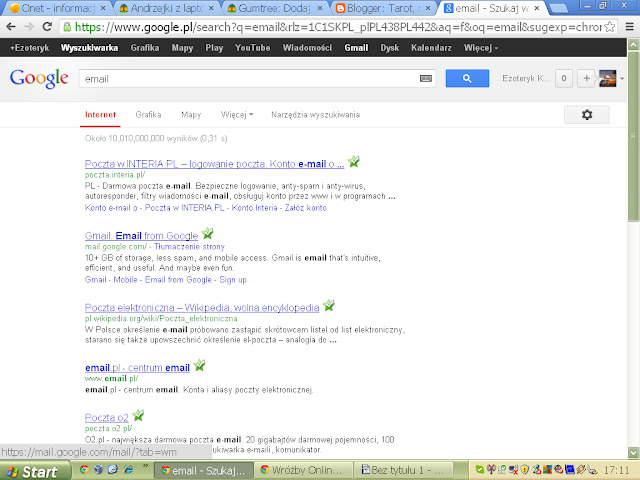Close the Cnet tab
The width and height of the screenshot is (640, 480).
click(x=103, y=8)
